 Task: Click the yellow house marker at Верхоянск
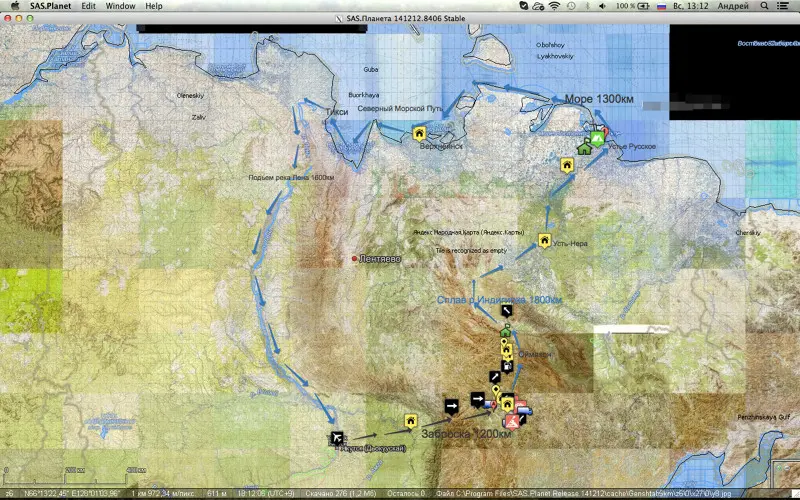(419, 132)
